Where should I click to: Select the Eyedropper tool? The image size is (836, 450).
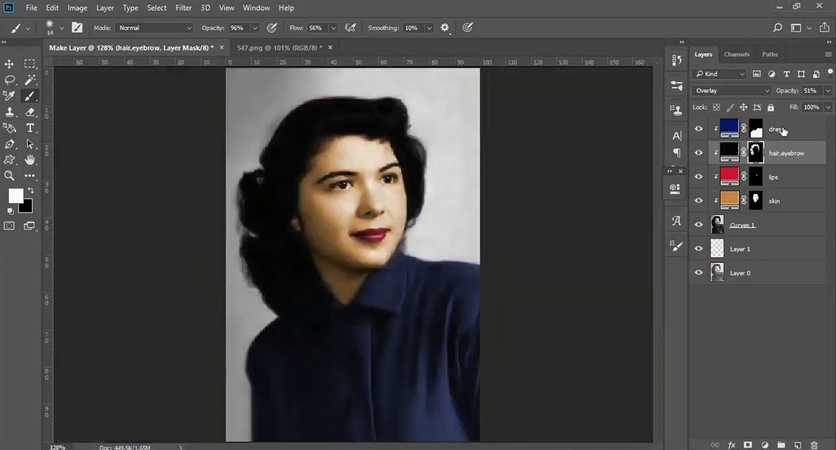tap(9, 96)
